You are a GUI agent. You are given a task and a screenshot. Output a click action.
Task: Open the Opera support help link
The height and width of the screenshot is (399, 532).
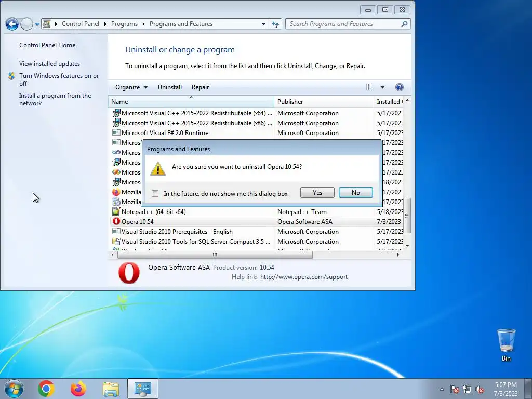coord(303,277)
